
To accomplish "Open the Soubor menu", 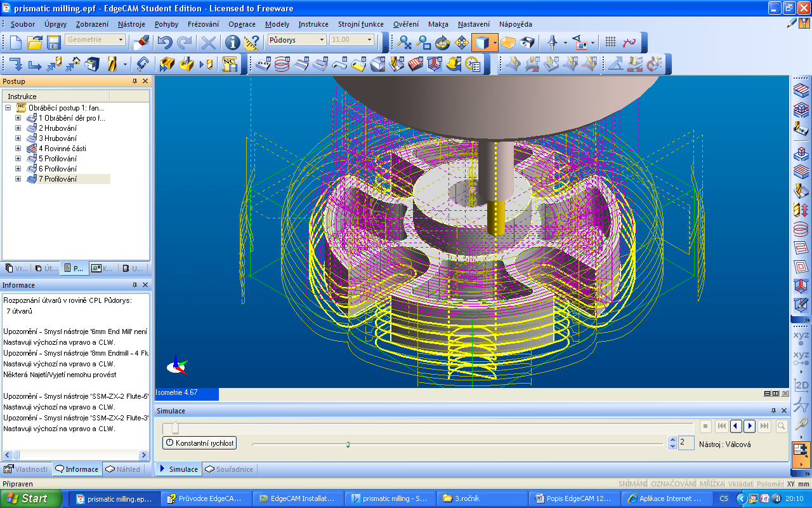I will 23,24.
